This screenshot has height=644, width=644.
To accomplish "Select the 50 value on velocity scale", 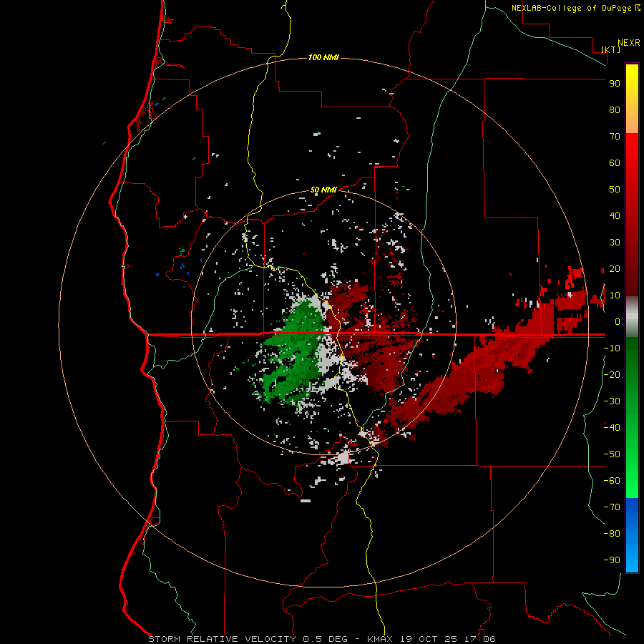I will point(615,190).
